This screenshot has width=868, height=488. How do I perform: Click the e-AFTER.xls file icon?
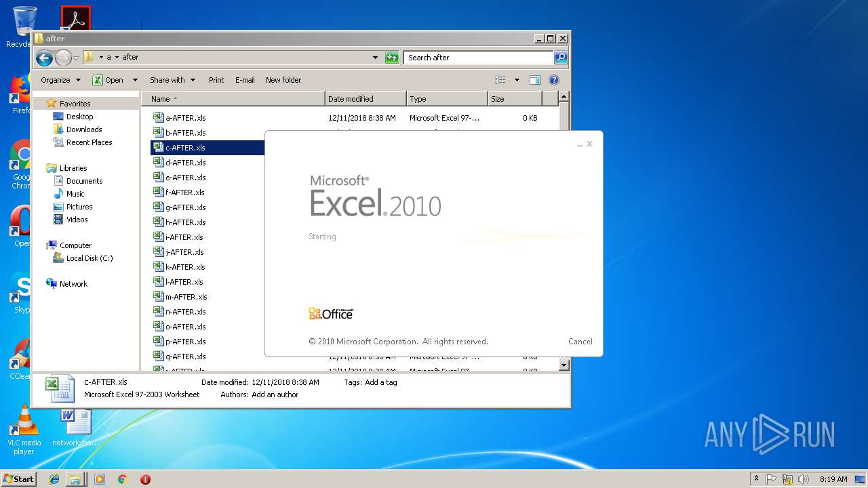158,177
